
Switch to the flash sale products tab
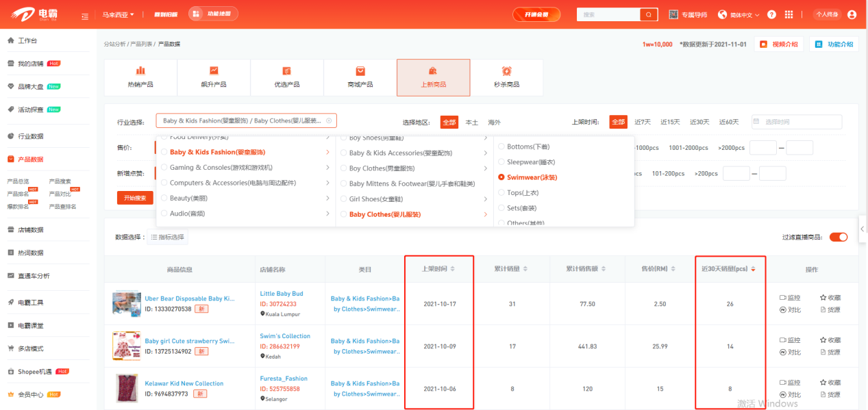pyautogui.click(x=506, y=77)
